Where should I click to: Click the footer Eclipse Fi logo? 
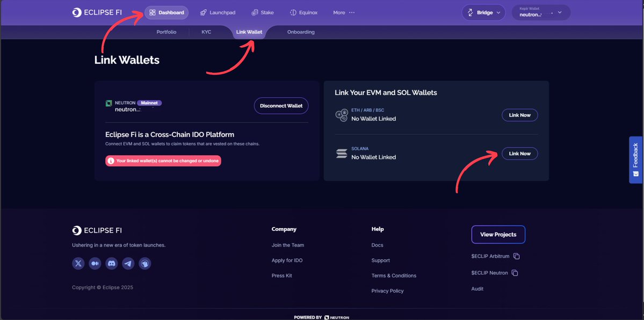[x=97, y=230]
